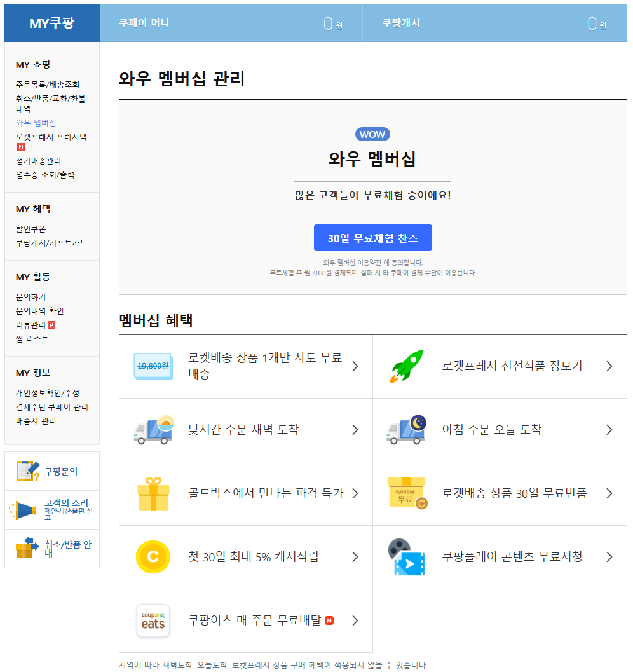Click 로켓프레시 신선식품 장보기 text
633x672 pixels.
point(512,366)
